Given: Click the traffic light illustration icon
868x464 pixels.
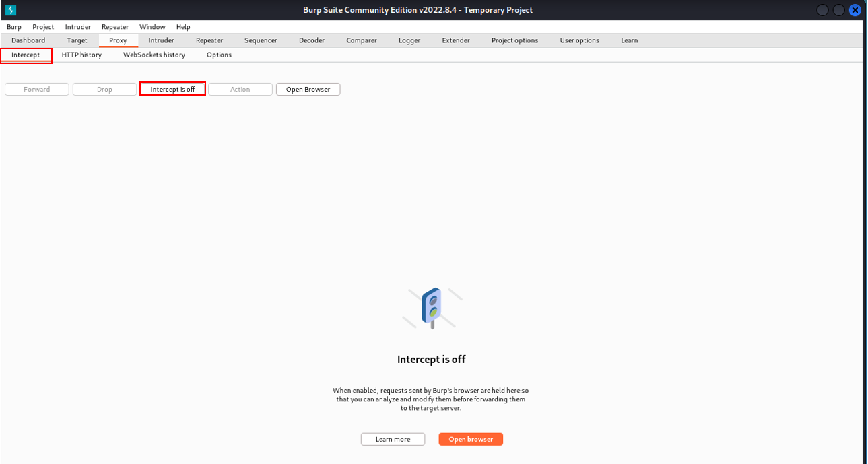Looking at the screenshot, I should (432, 308).
